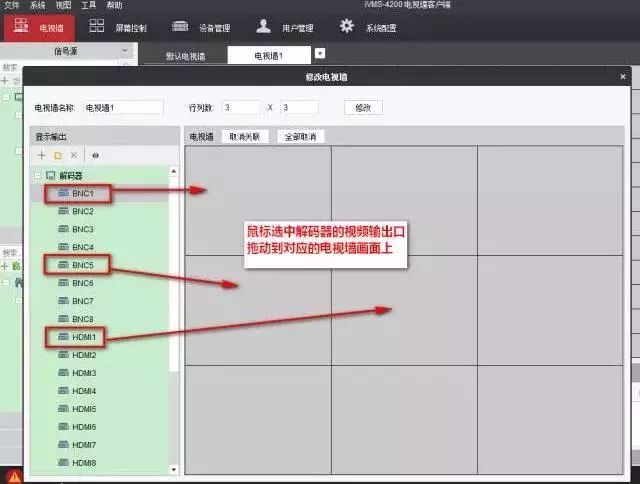Open the dropdown arrow next to 电视墙1 tab
Image resolution: width=640 pixels, height=484 pixels.
(x=320, y=54)
